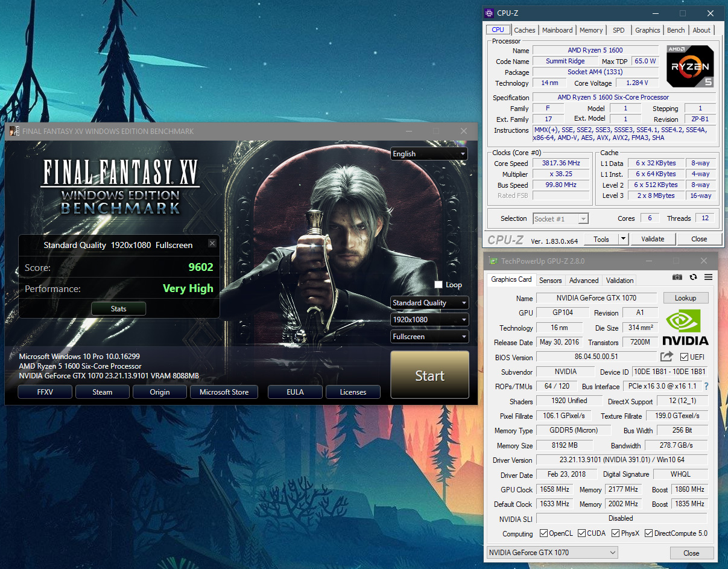
Task: Switch to the Advanced tab in GPU-Z
Action: [x=584, y=281]
